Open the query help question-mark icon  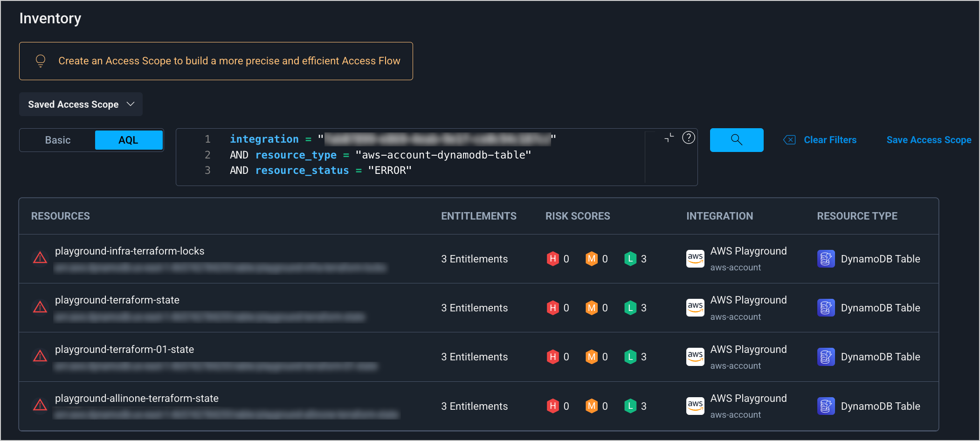pos(688,138)
